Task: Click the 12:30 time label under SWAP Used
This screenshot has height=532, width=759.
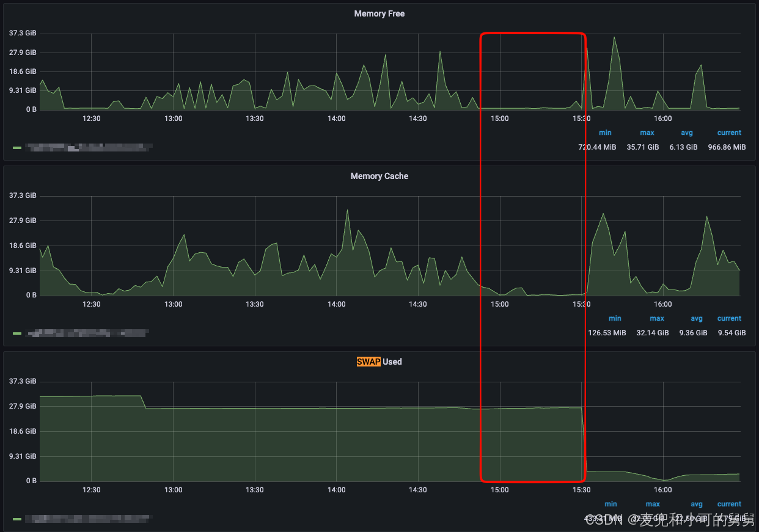Action: [x=91, y=490]
